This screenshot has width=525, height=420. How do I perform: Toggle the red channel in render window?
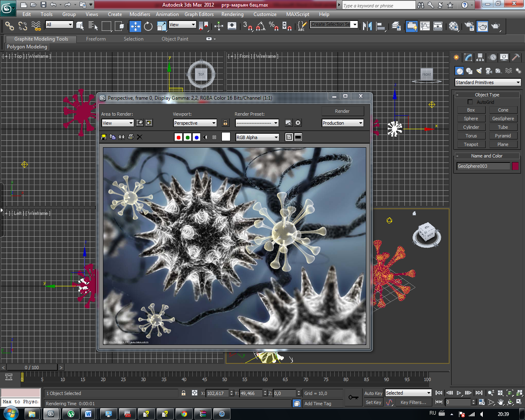click(x=178, y=137)
